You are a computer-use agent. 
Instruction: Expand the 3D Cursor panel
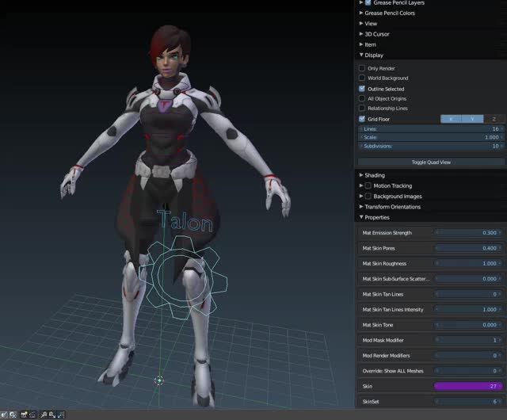coord(361,33)
